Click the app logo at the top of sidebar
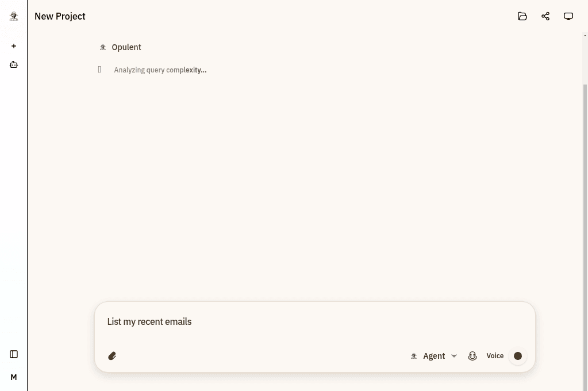The image size is (588, 391). 13,16
